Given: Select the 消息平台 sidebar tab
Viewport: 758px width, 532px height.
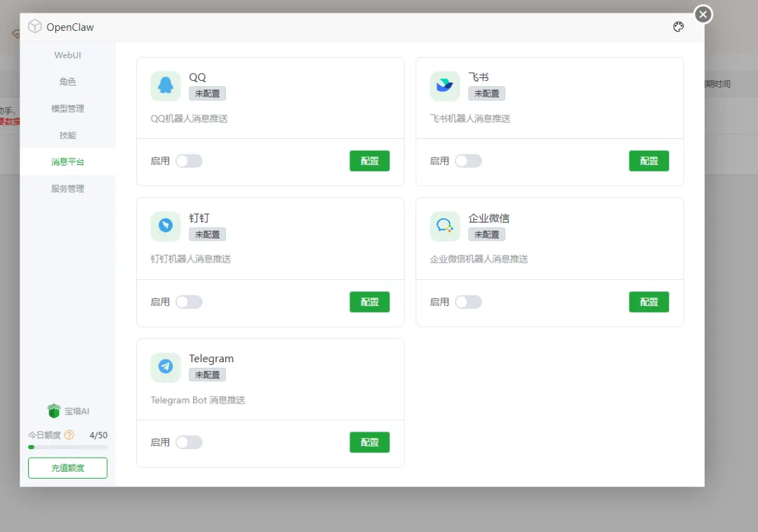Looking at the screenshot, I should pyautogui.click(x=67, y=161).
